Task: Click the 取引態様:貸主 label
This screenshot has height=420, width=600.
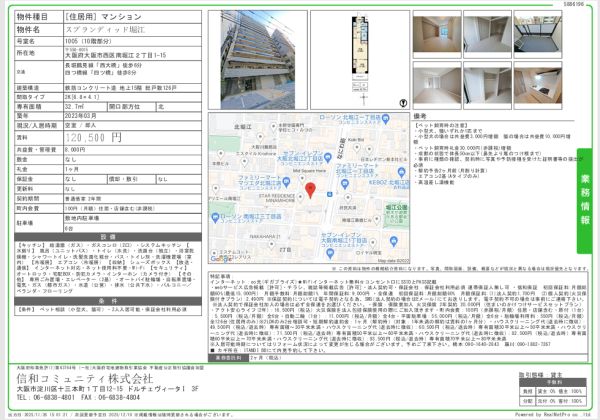Action: click(541, 375)
